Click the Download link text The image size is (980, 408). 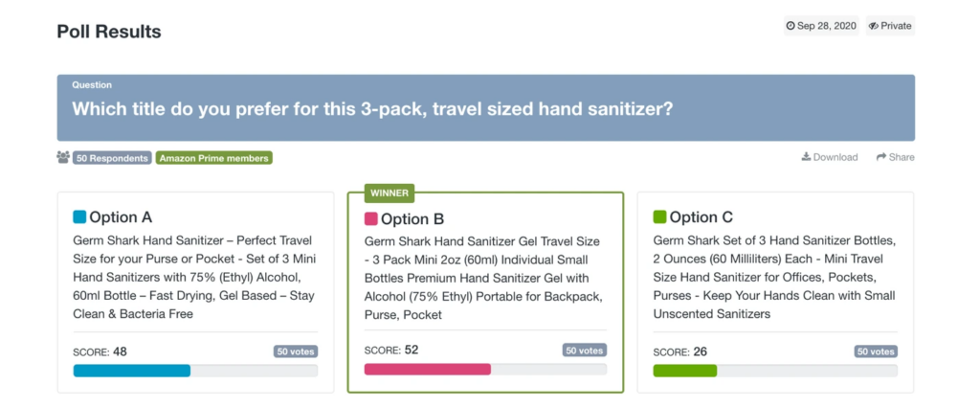pos(835,157)
